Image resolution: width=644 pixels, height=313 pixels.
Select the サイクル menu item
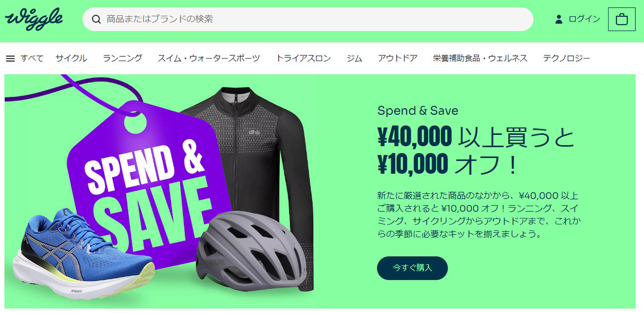click(x=71, y=59)
